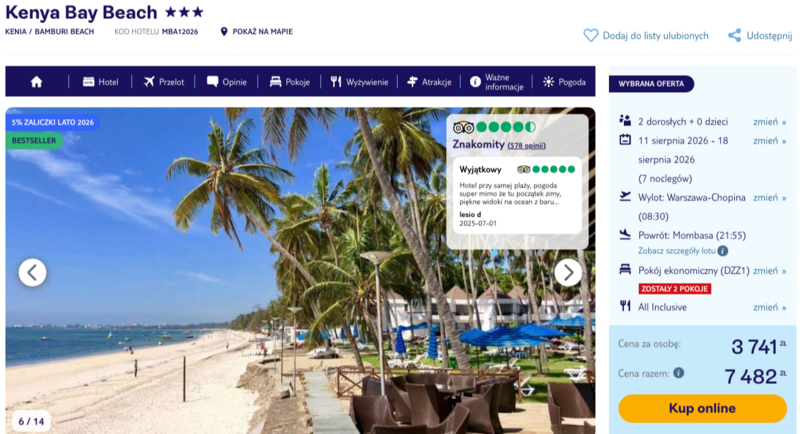The width and height of the screenshot is (800, 434).
Task: Open the Pogoda tab
Action: tap(564, 82)
